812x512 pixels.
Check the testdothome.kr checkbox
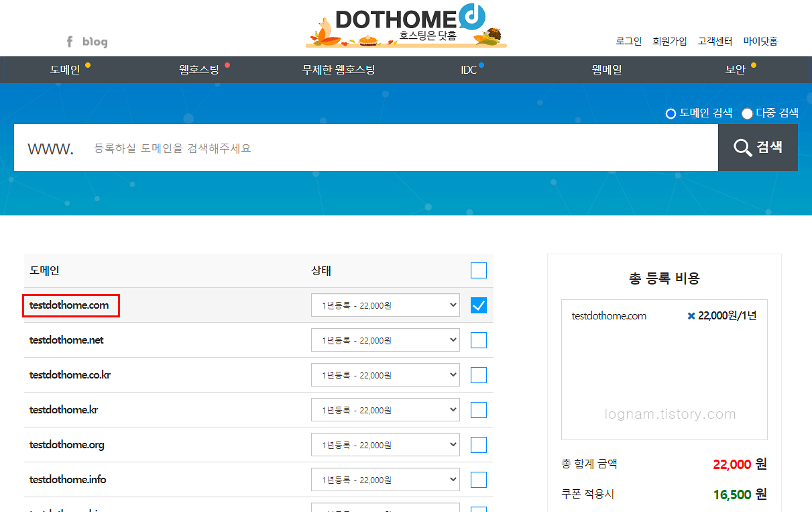[479, 410]
